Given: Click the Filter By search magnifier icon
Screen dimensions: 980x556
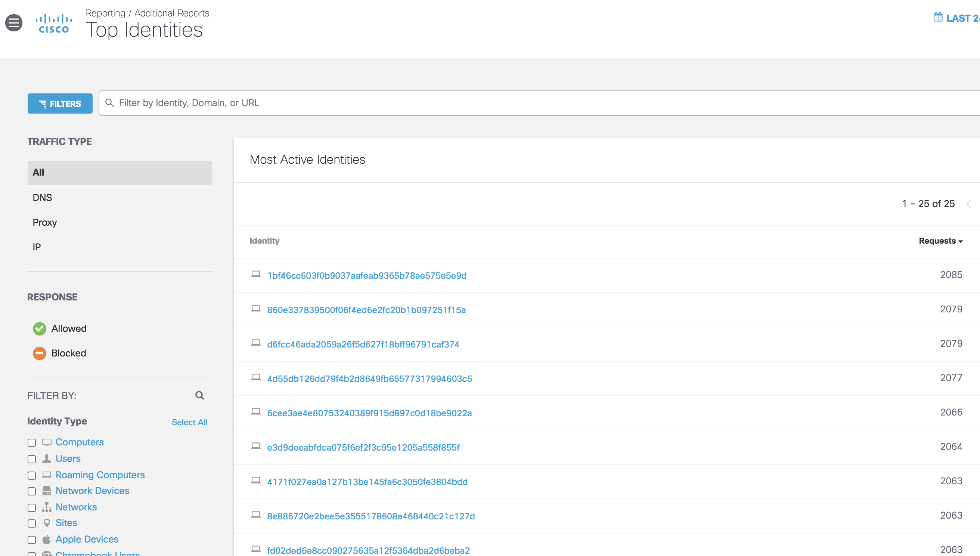Looking at the screenshot, I should tap(199, 395).
